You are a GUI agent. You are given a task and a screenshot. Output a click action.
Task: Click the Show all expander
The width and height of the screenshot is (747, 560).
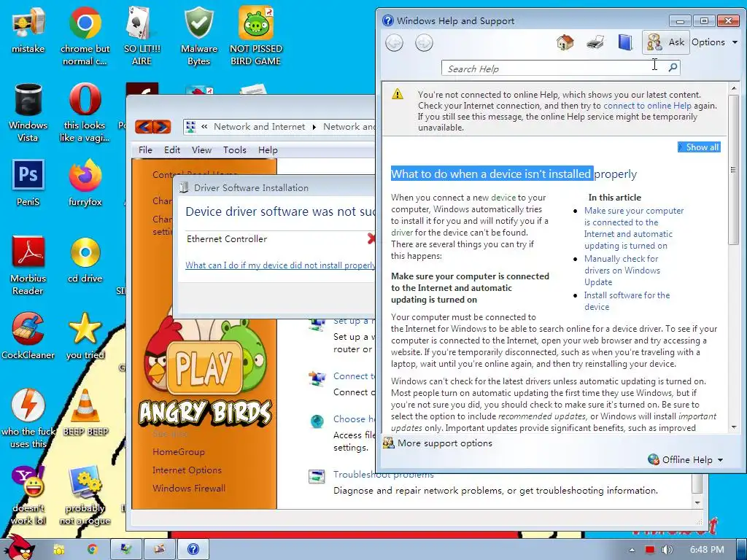pos(699,147)
